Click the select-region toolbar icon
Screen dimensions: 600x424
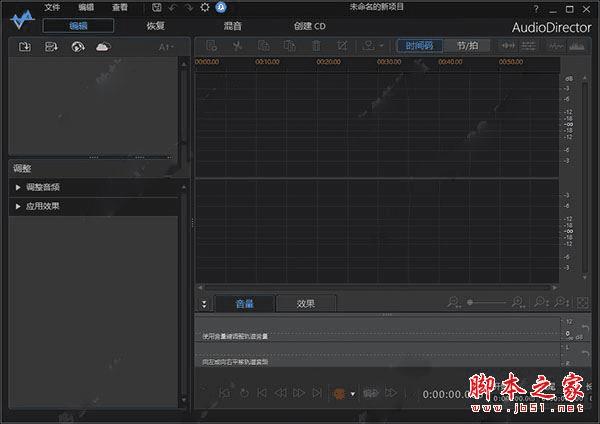point(211,46)
